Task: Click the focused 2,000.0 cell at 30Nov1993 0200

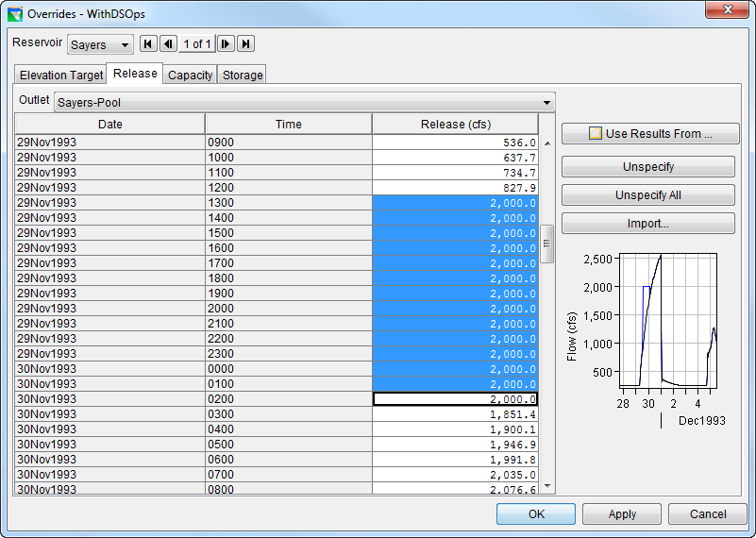Action: coord(455,398)
